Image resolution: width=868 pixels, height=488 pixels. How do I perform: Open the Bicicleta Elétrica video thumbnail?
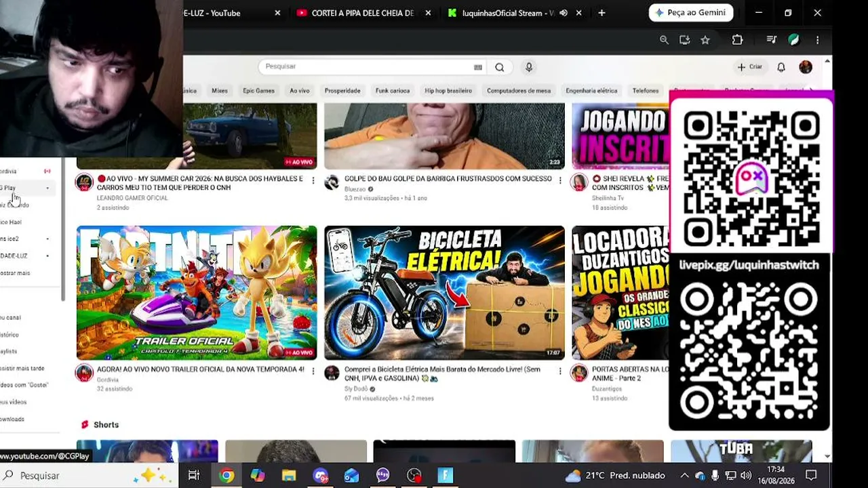[444, 293]
